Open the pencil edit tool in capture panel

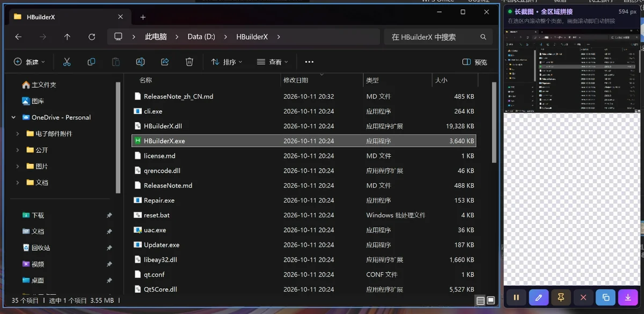(x=538, y=297)
